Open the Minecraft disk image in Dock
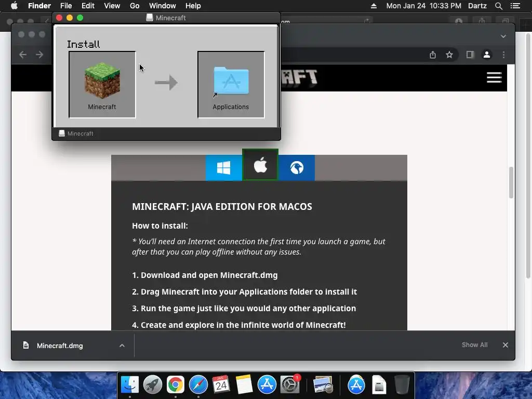 (x=379, y=384)
